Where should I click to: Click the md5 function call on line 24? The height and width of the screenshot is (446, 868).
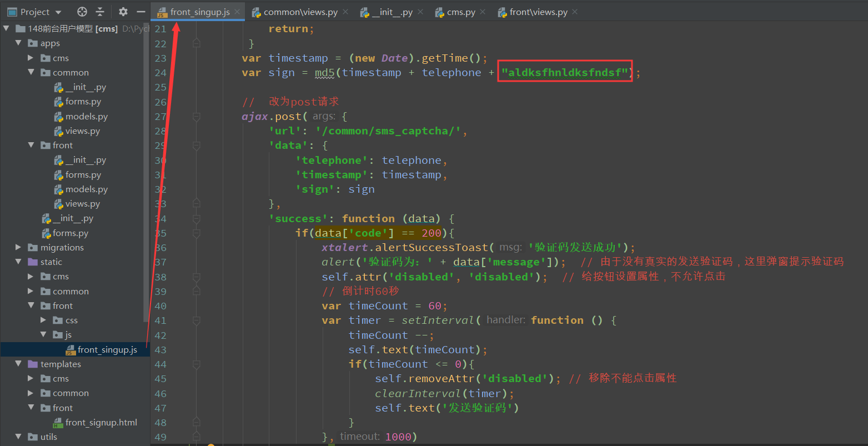point(325,73)
